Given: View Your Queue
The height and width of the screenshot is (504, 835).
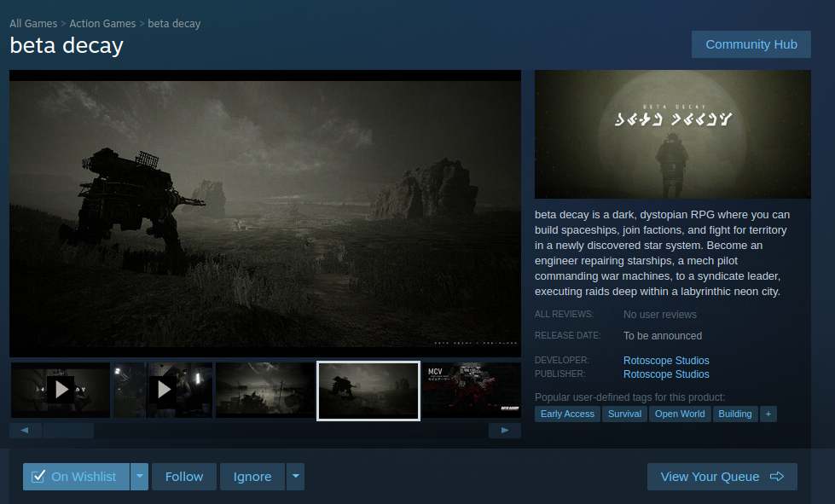Looking at the screenshot, I should [x=722, y=477].
